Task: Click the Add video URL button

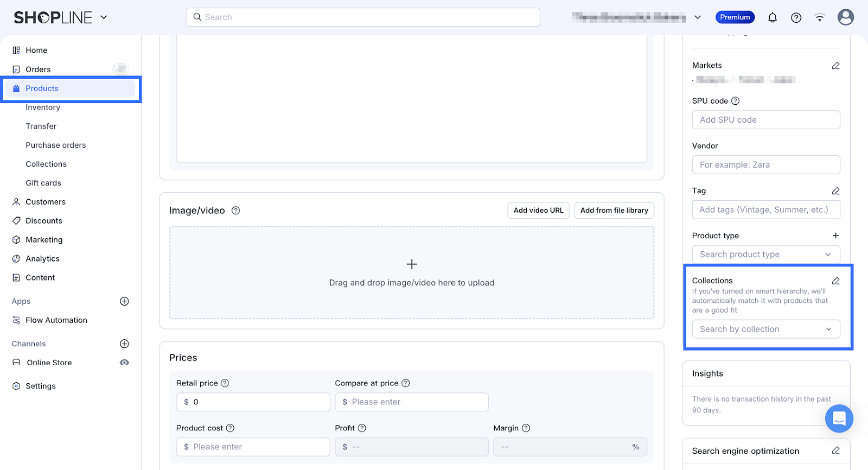Action: point(538,211)
